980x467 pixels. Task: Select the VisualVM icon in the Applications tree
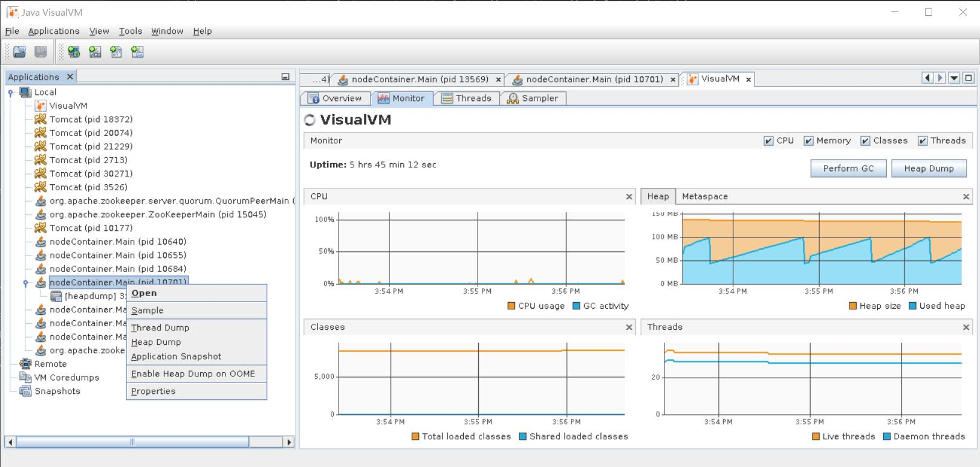[41, 106]
